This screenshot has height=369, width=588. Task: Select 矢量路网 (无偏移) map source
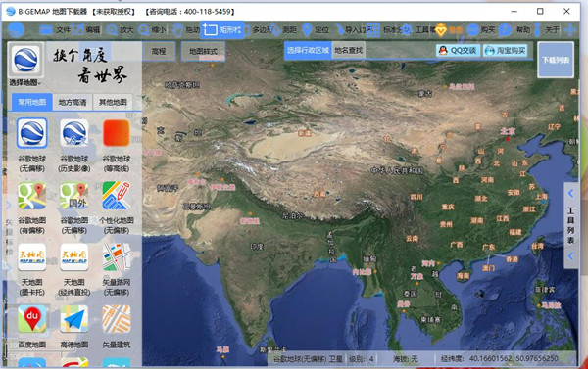117,270
